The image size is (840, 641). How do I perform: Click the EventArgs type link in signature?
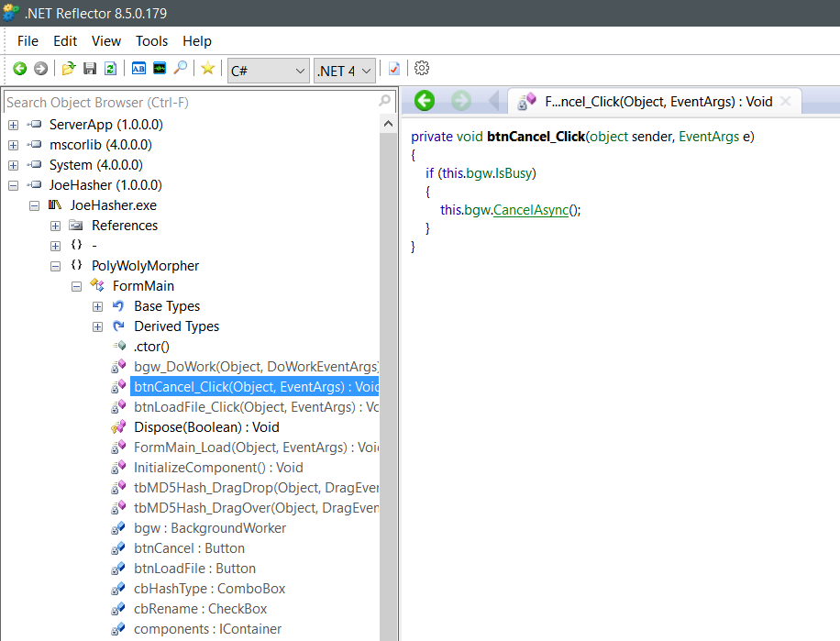[x=709, y=137]
